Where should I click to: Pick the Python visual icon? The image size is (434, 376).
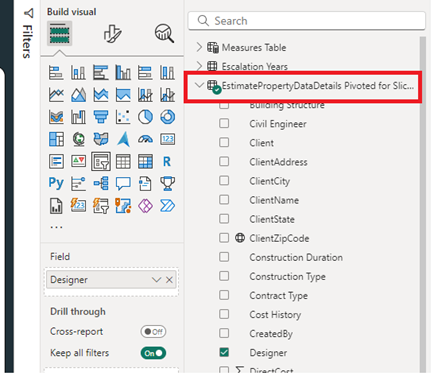coord(56,183)
